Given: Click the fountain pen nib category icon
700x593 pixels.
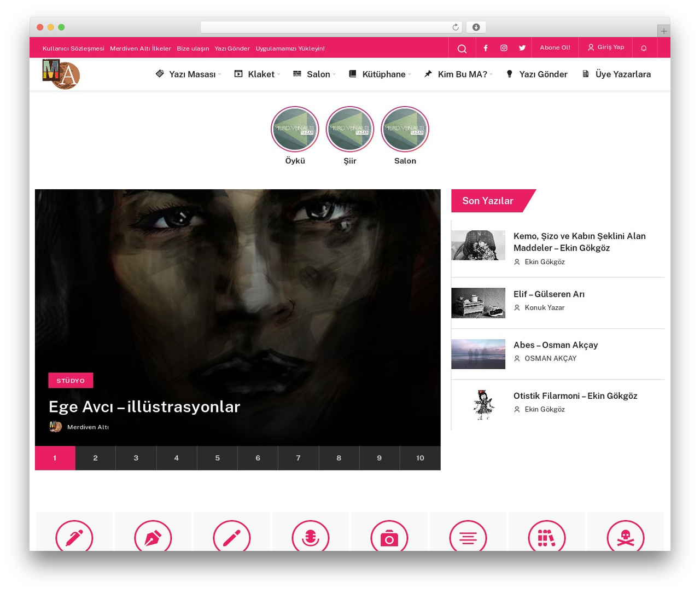Looking at the screenshot, I should pyautogui.click(x=153, y=538).
